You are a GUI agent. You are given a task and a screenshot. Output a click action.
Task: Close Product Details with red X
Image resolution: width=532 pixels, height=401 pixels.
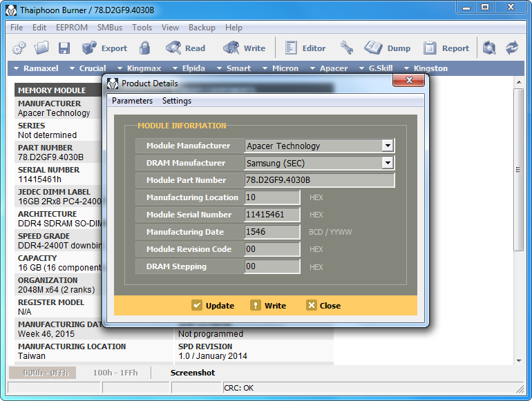pos(408,80)
